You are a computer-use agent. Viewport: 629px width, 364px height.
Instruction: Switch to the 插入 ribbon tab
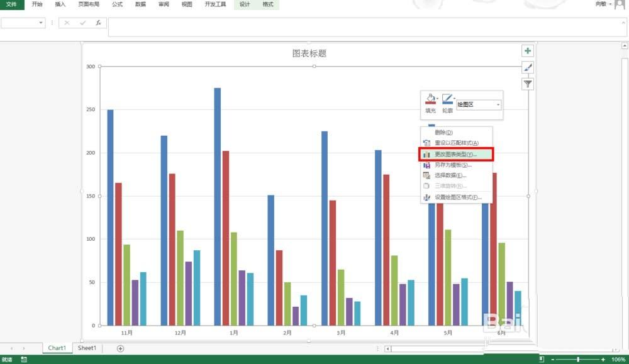[60, 5]
